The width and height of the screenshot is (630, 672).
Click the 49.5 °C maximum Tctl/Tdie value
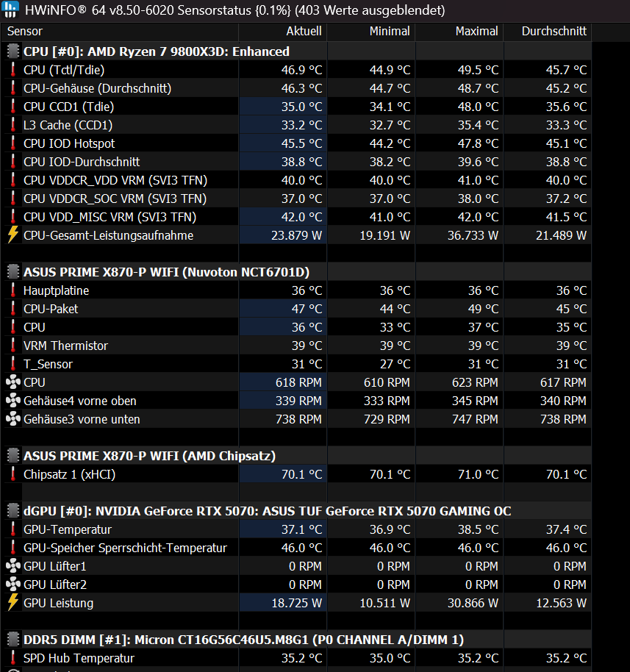[479, 70]
